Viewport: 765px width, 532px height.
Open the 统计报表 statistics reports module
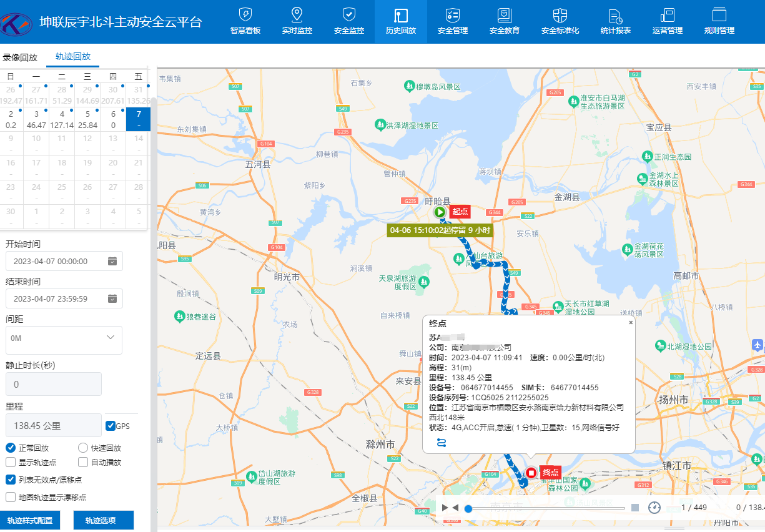tap(615, 21)
